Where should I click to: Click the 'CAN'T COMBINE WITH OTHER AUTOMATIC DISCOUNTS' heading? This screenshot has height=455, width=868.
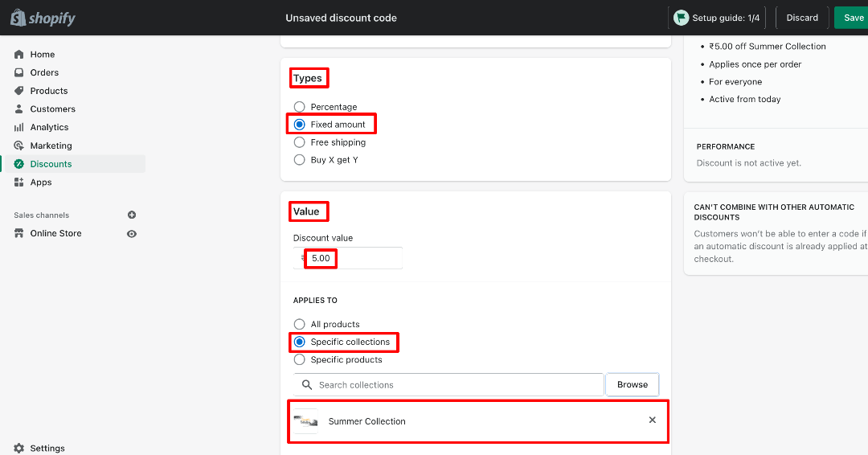point(774,212)
